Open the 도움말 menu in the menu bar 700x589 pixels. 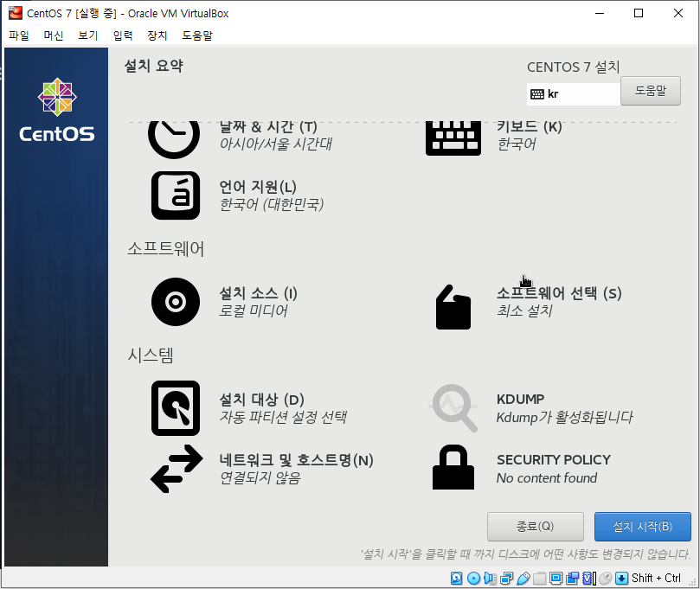(197, 35)
